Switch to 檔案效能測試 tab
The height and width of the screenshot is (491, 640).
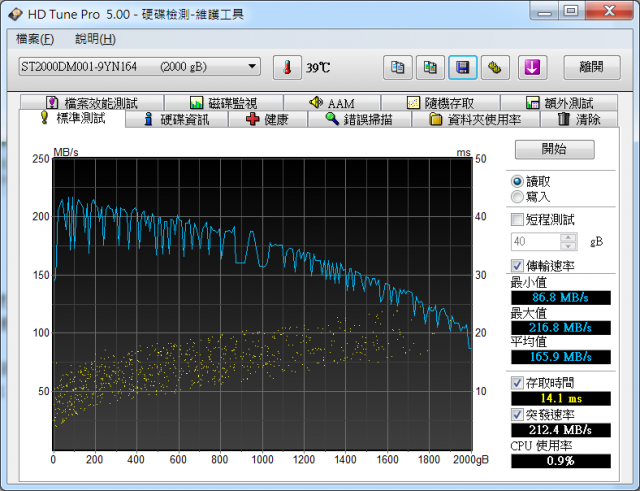click(x=92, y=102)
